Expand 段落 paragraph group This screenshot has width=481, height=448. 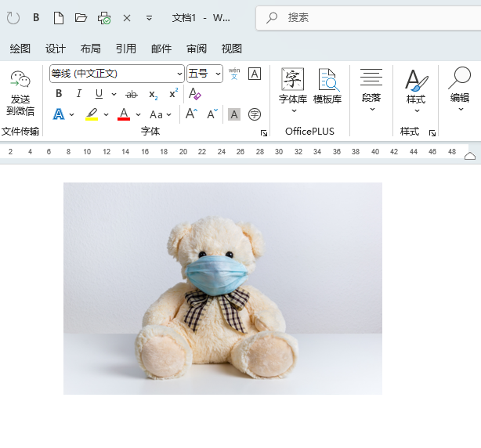[x=371, y=89]
